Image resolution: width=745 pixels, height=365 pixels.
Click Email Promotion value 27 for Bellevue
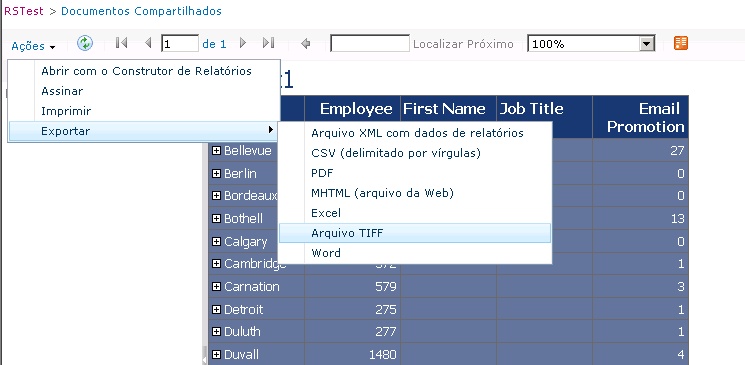[677, 151]
